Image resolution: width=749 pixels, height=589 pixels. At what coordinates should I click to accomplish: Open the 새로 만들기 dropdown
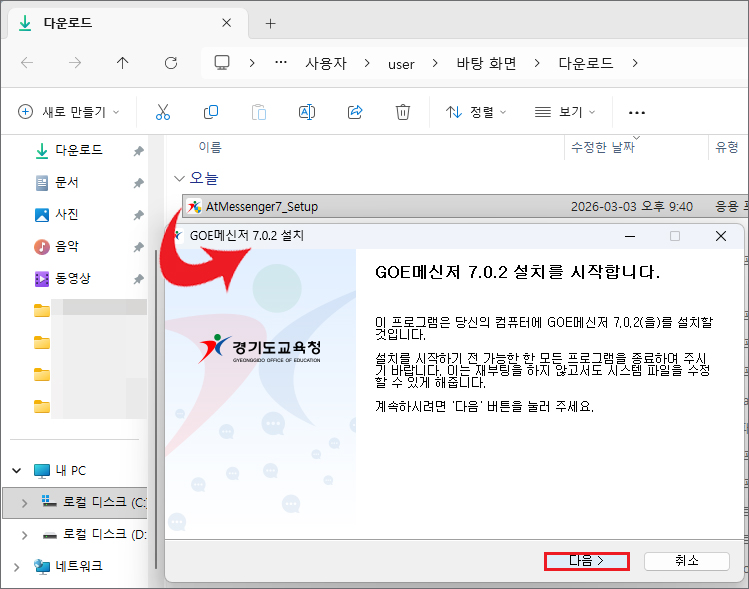[x=69, y=112]
